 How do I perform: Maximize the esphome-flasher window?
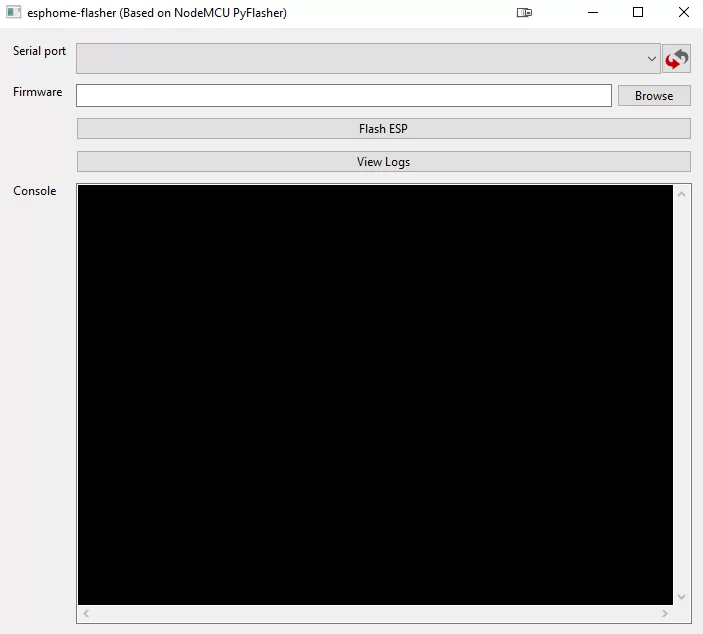coord(638,13)
